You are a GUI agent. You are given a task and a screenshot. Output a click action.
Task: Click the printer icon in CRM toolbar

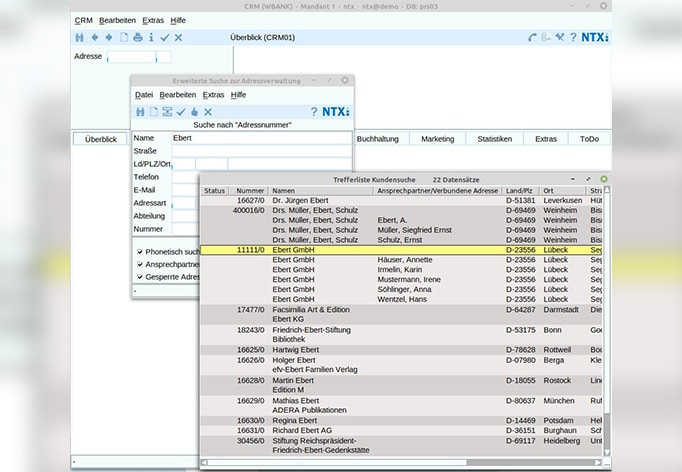(138, 37)
